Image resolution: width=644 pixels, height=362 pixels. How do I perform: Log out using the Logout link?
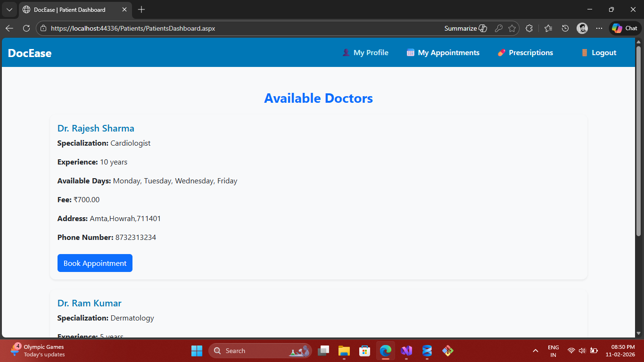599,53
